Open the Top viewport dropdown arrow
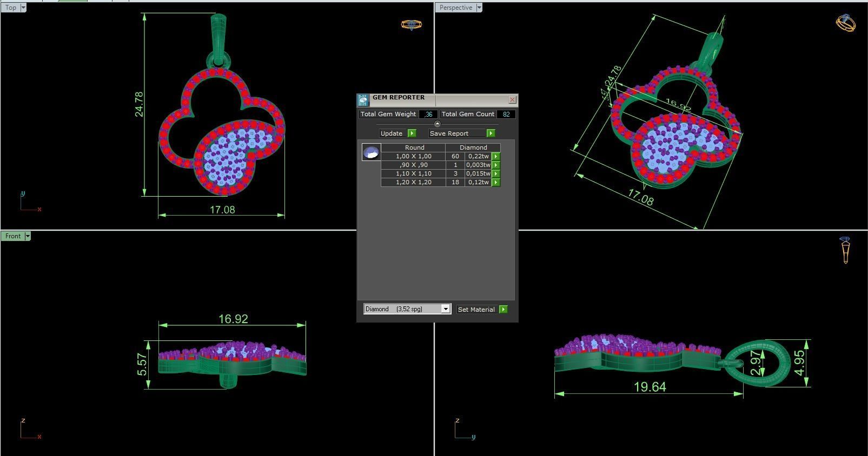This screenshot has width=868, height=456. pyautogui.click(x=23, y=8)
